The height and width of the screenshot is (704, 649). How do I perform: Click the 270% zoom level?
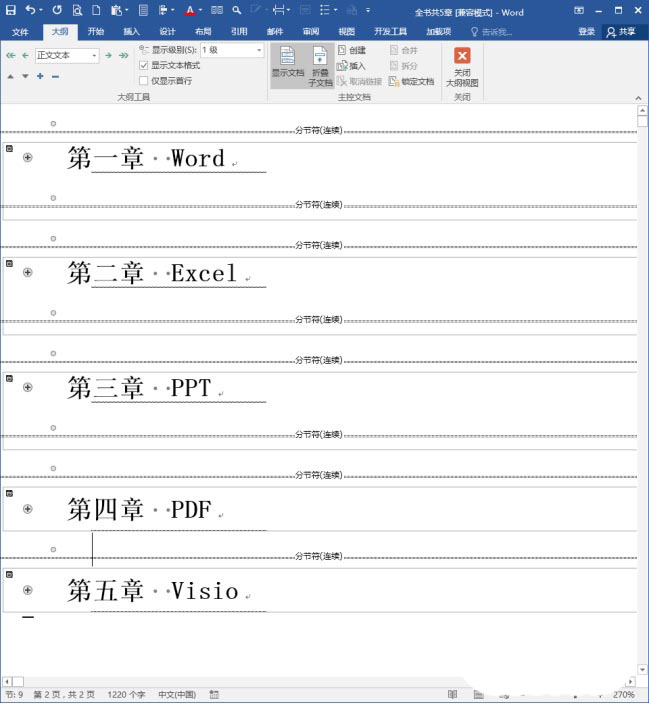(x=624, y=695)
